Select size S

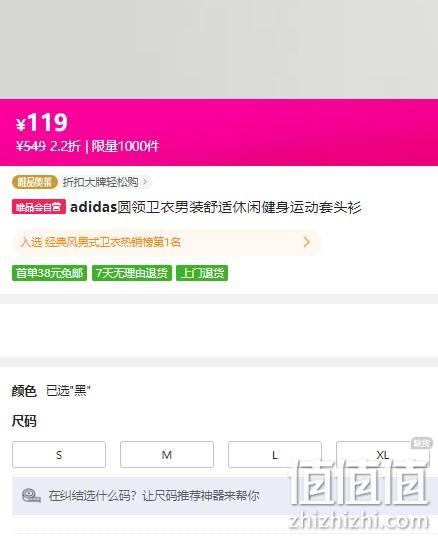click(59, 455)
